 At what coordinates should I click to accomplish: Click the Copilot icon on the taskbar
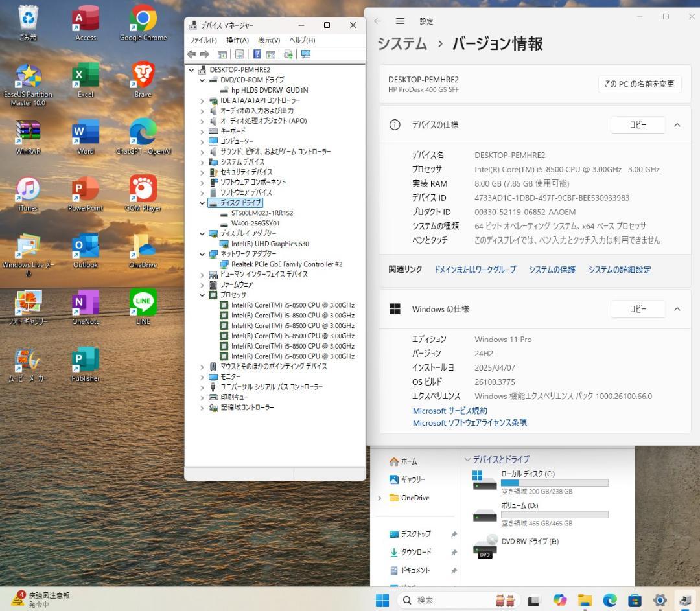click(560, 600)
